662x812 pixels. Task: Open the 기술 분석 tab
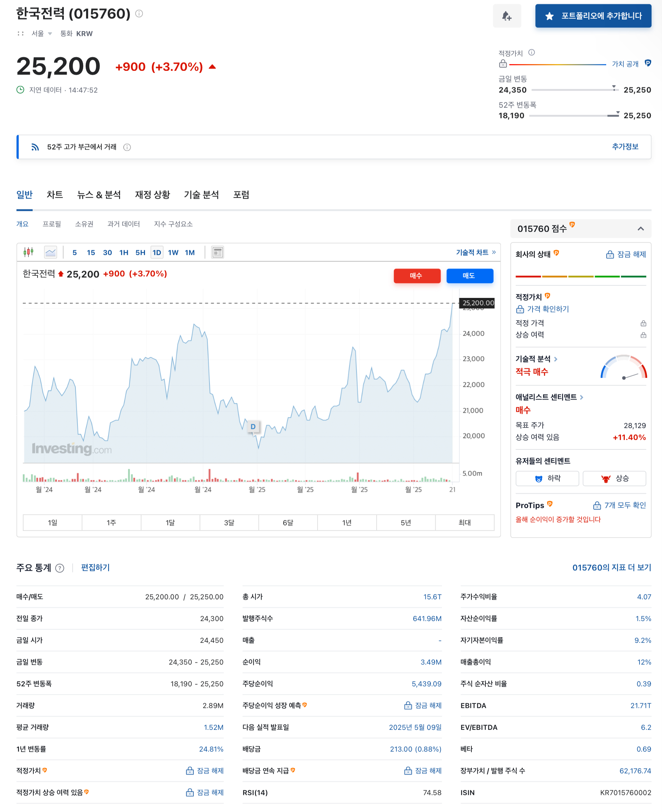click(x=201, y=195)
